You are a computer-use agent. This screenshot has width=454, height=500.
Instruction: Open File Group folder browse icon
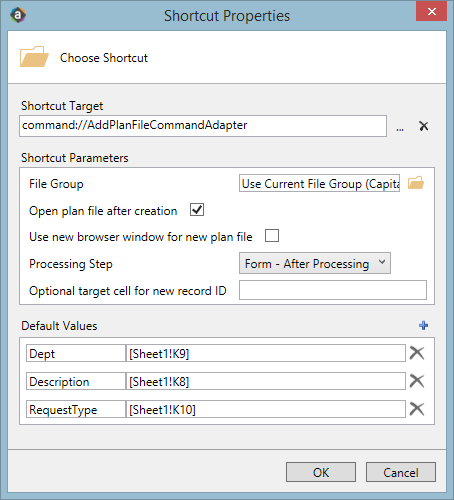416,183
